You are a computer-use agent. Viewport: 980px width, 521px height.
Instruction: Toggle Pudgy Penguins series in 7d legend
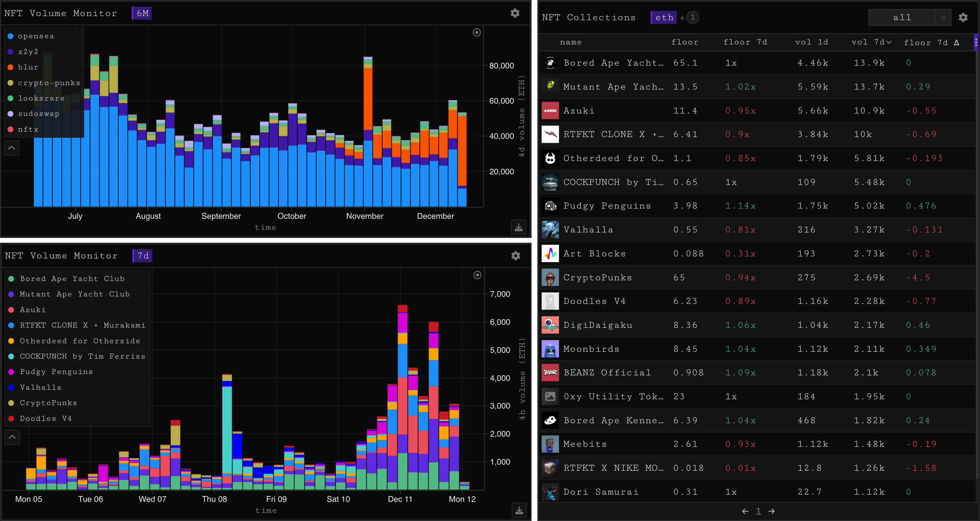[x=56, y=372]
